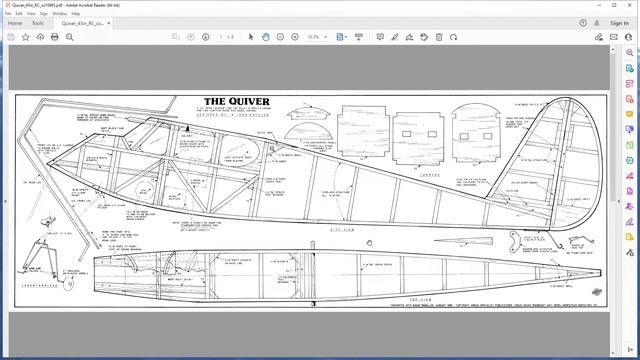Click the upload to cloud icon
The image size is (640, 360).
click(40, 37)
